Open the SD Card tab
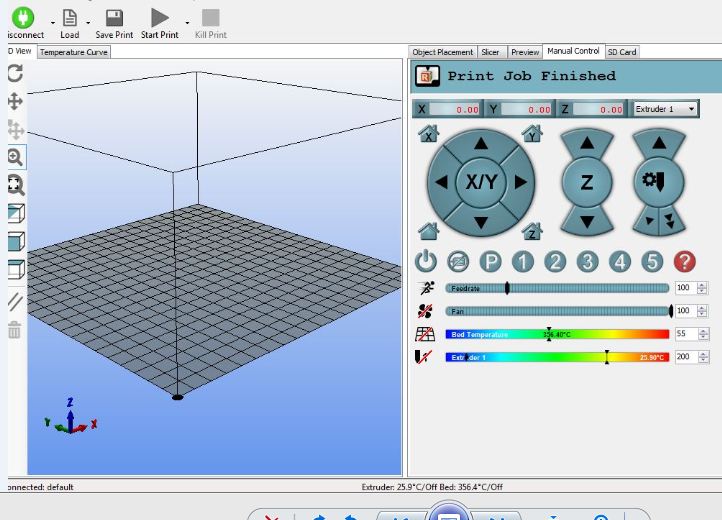The height and width of the screenshot is (520, 722). (x=622, y=52)
